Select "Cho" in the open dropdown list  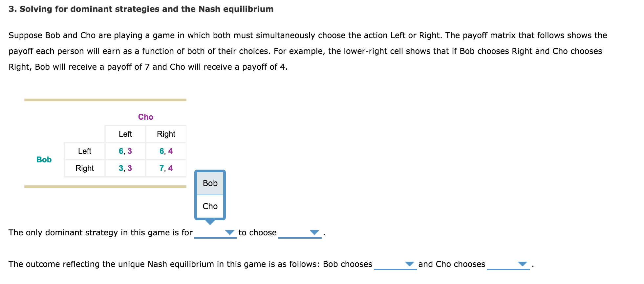pyautogui.click(x=210, y=206)
